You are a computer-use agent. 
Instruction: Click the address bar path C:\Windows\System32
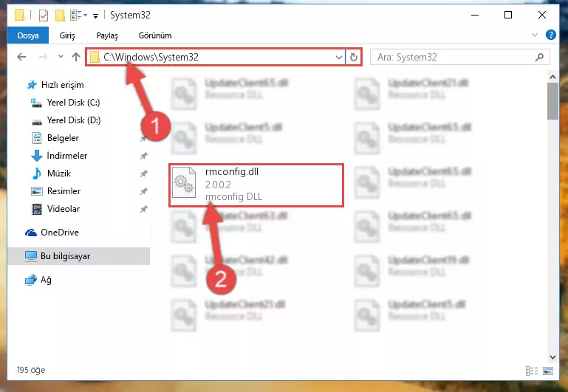pyautogui.click(x=151, y=57)
